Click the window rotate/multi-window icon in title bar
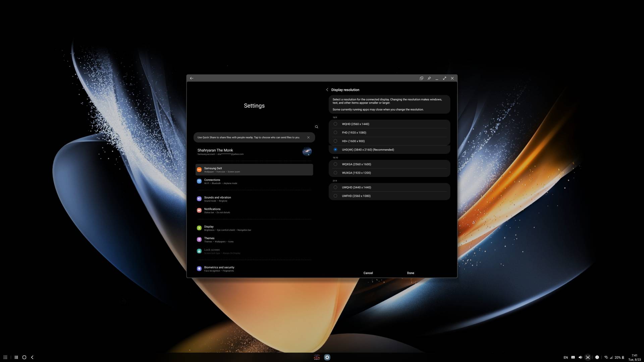The height and width of the screenshot is (362, 644). 421,78
